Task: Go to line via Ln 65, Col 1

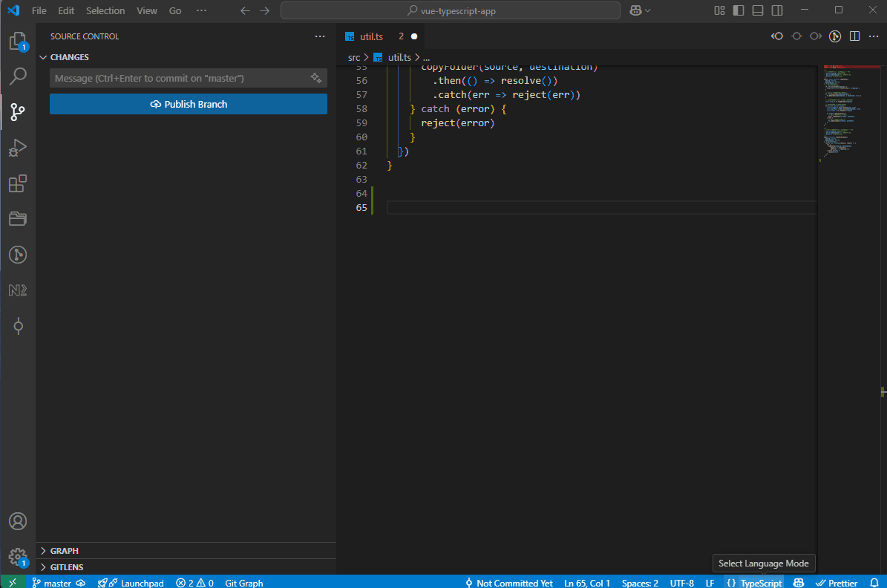Action: [x=587, y=582]
